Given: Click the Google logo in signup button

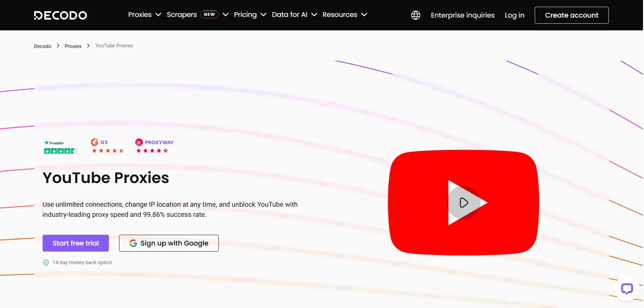Looking at the screenshot, I should coord(133,243).
